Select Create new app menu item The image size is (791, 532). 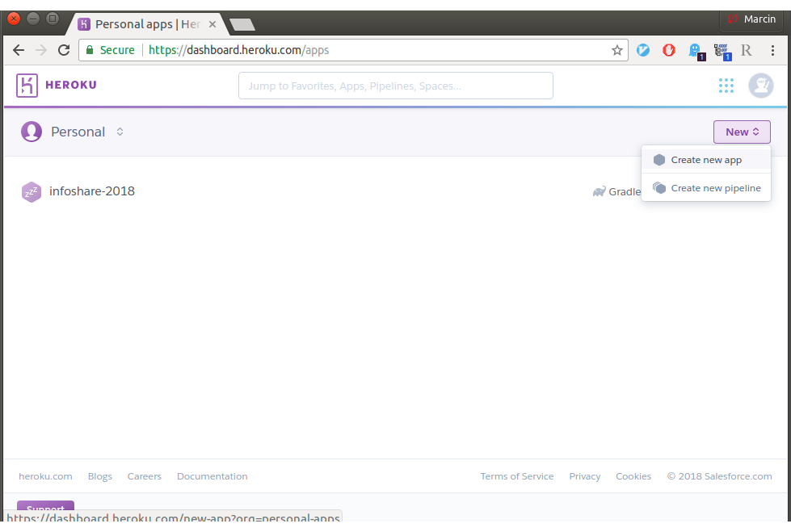point(705,160)
